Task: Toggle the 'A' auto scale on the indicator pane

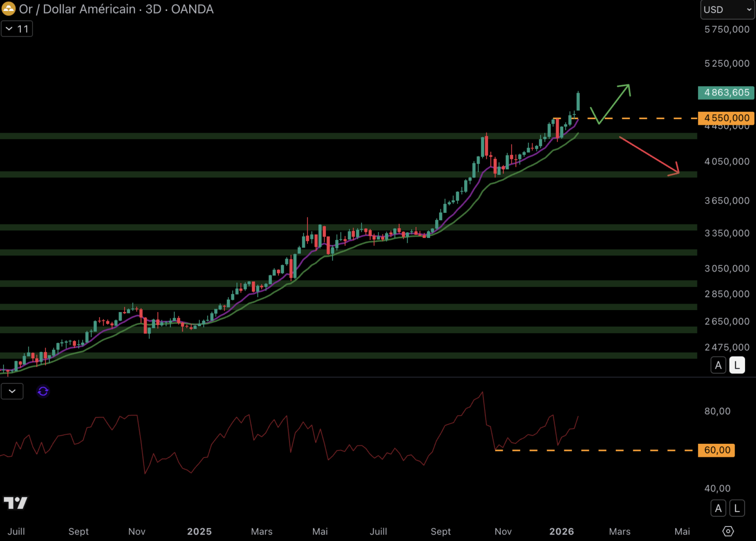Action: pos(718,508)
